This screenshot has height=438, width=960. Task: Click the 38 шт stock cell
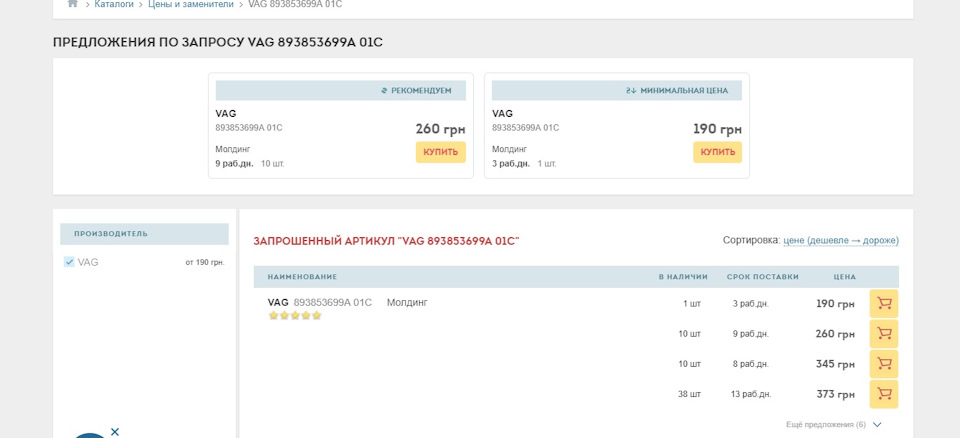689,395
